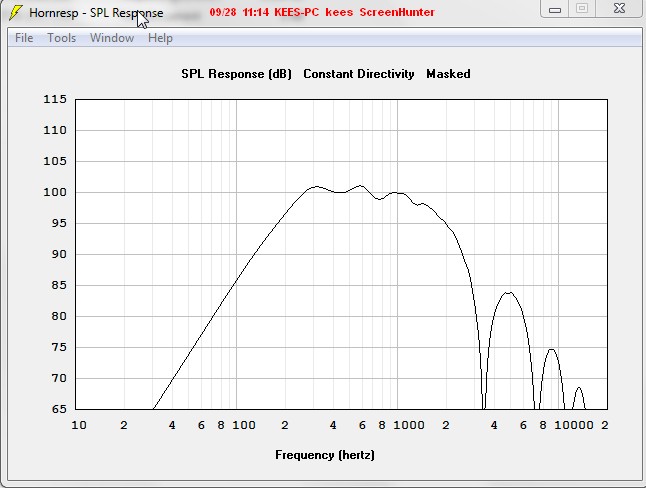Click the 90 value on the dB axis
Viewport: 646px width, 488px height.
click(x=59, y=254)
